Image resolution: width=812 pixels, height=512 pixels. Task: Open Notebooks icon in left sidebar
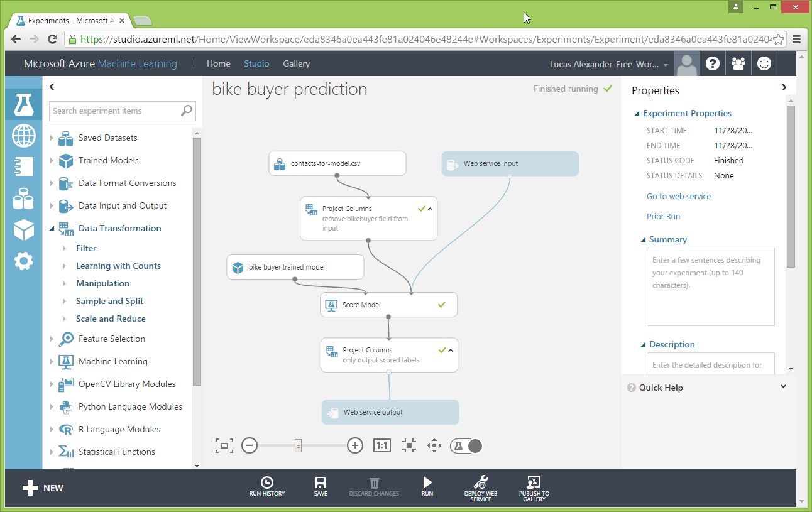pyautogui.click(x=23, y=166)
